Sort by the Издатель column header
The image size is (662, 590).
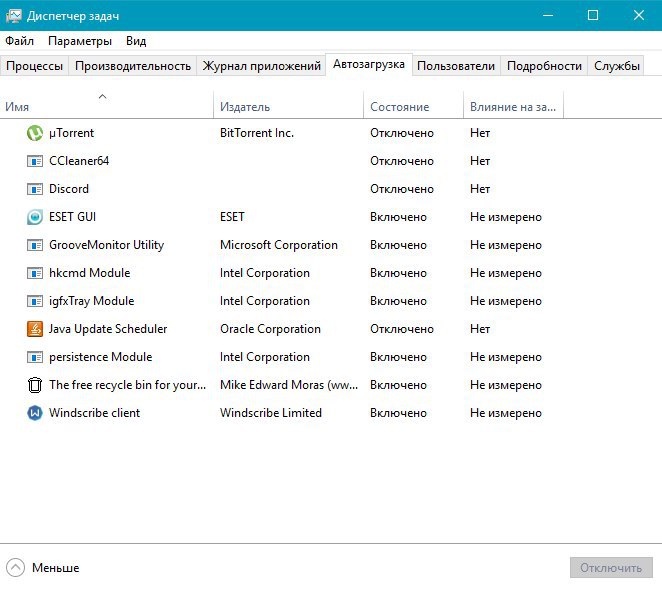[x=288, y=104]
